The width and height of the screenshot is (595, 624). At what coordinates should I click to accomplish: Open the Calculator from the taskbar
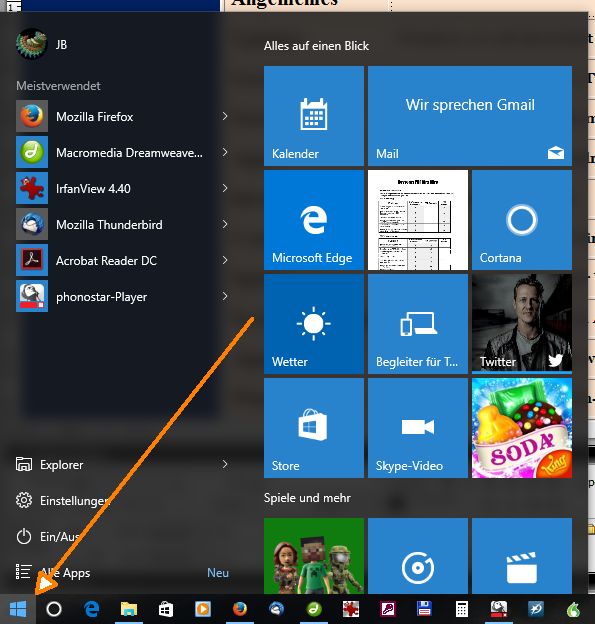pos(461,609)
